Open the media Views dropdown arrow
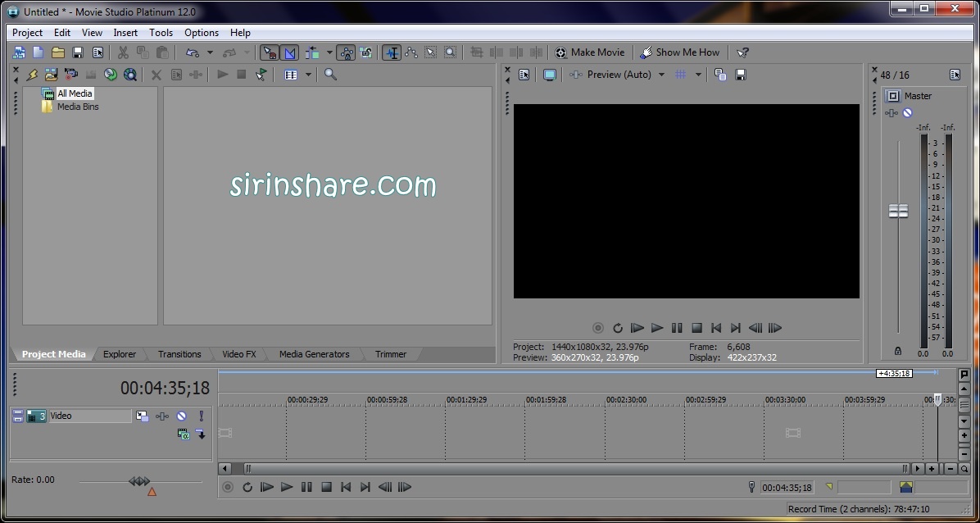980x523 pixels. click(308, 75)
